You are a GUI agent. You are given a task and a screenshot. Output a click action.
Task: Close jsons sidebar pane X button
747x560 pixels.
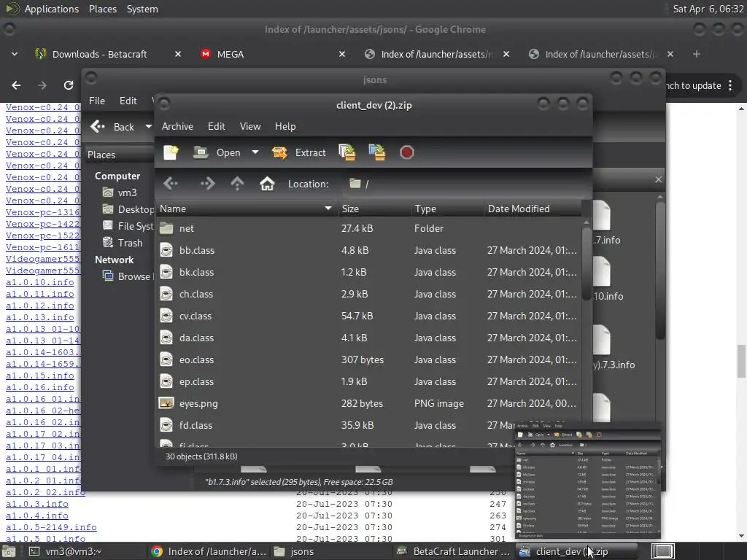(x=659, y=179)
